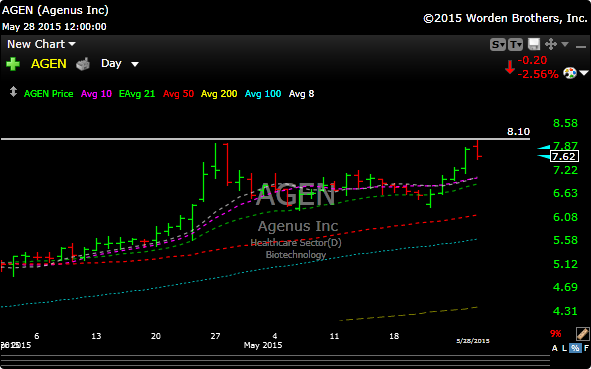Click the 5/28/2015 date marker

click(x=473, y=341)
